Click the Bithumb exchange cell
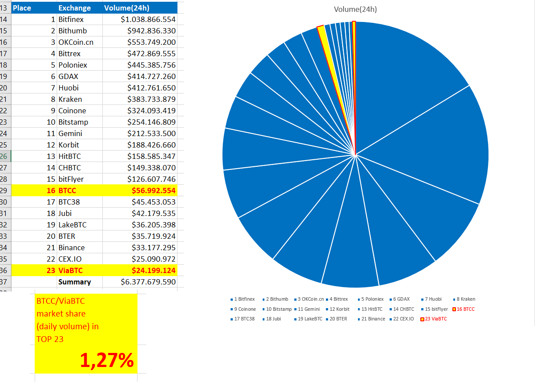 pos(80,31)
